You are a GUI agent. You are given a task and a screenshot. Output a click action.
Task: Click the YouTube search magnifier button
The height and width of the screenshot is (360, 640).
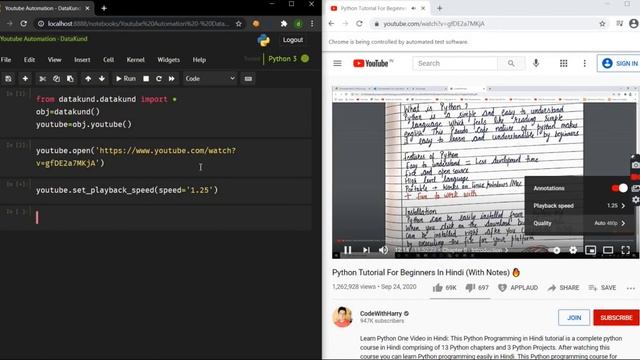(x=511, y=63)
